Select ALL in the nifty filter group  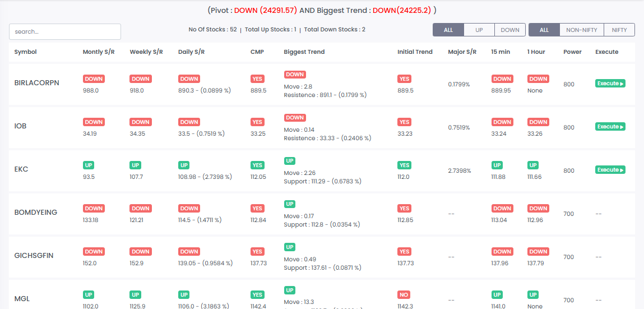point(544,30)
